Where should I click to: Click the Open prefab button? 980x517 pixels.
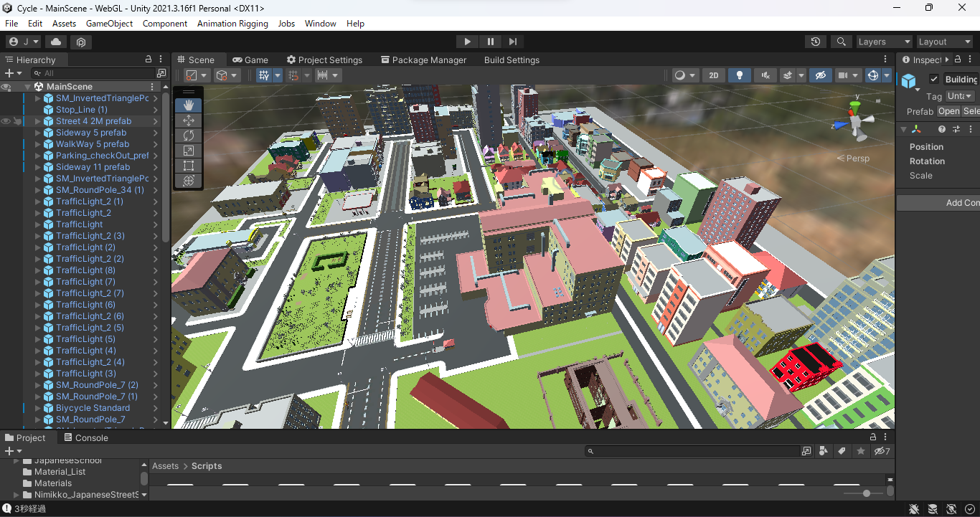[x=948, y=111]
